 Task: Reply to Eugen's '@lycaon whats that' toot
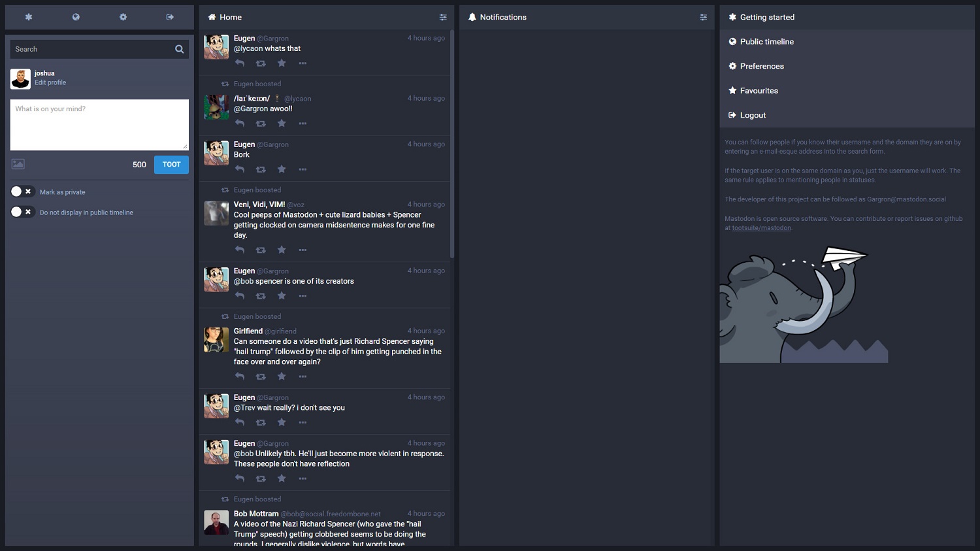pos(240,63)
